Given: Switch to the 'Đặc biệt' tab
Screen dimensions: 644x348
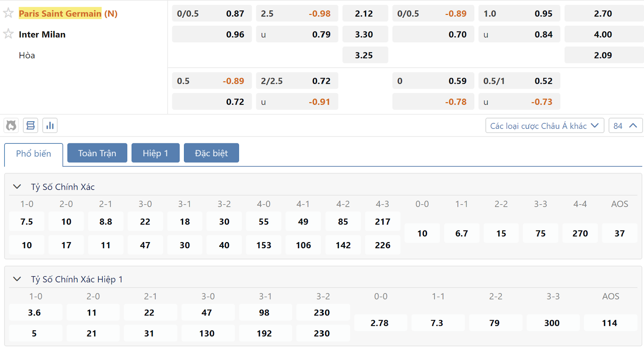Looking at the screenshot, I should click(211, 153).
